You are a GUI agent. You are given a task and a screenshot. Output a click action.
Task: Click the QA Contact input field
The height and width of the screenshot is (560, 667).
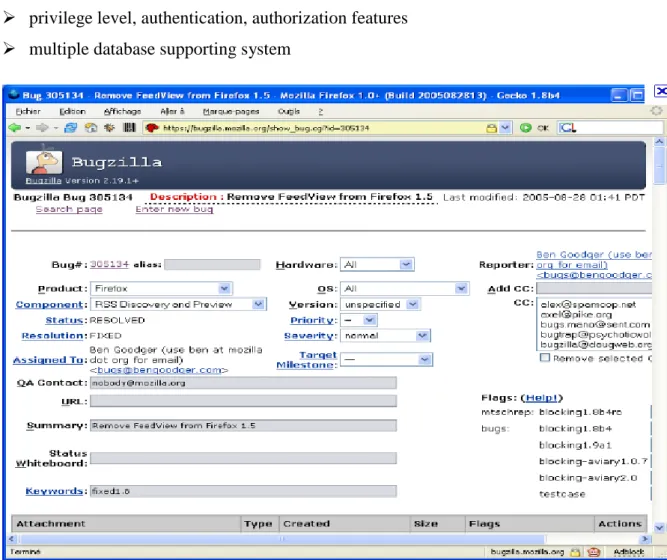(x=243, y=383)
